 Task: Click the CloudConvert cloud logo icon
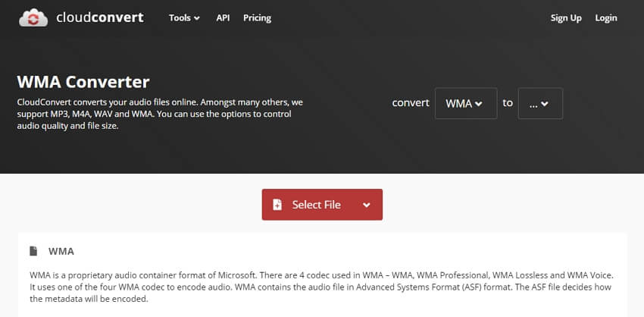point(33,17)
